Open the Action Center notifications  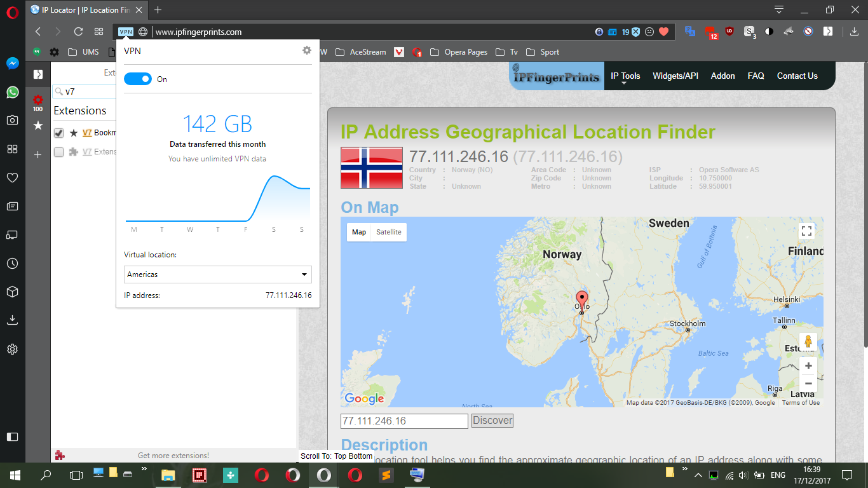[x=847, y=475]
